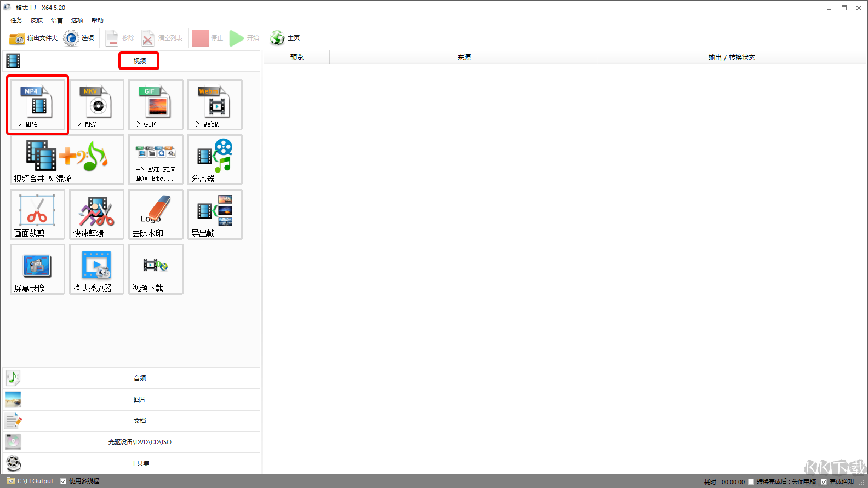868x488 pixels.
Task: Click the 预览 column header
Action: pos(297,58)
